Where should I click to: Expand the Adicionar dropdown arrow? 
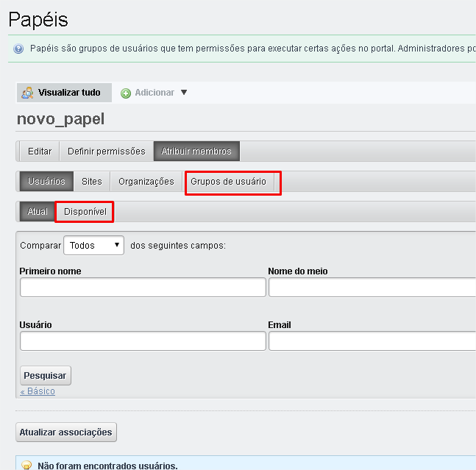coord(184,93)
